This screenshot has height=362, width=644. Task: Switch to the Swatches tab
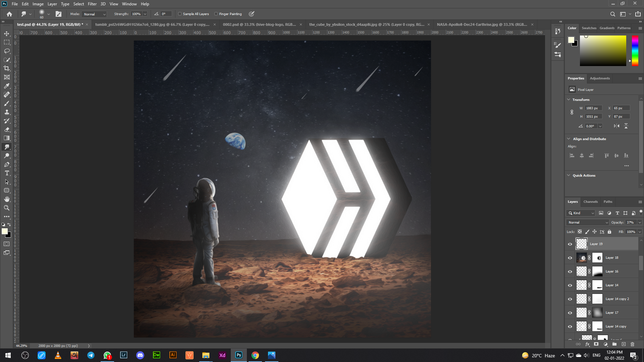click(x=589, y=28)
